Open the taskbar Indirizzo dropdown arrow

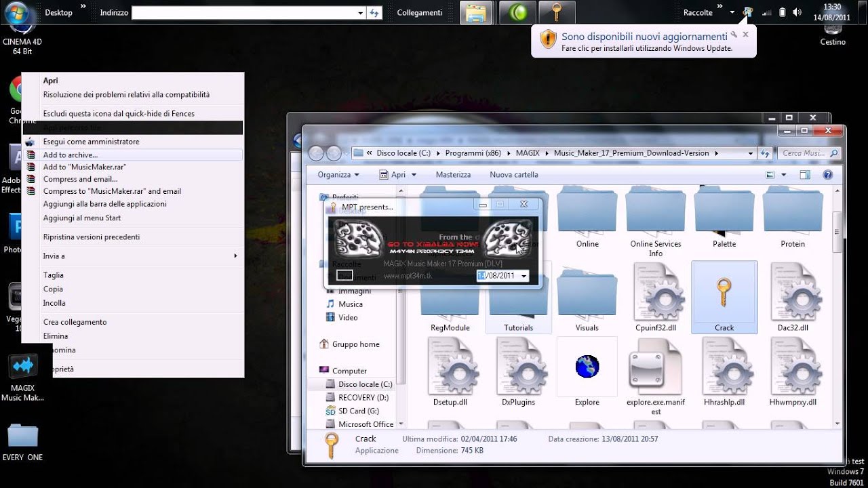[x=361, y=13]
